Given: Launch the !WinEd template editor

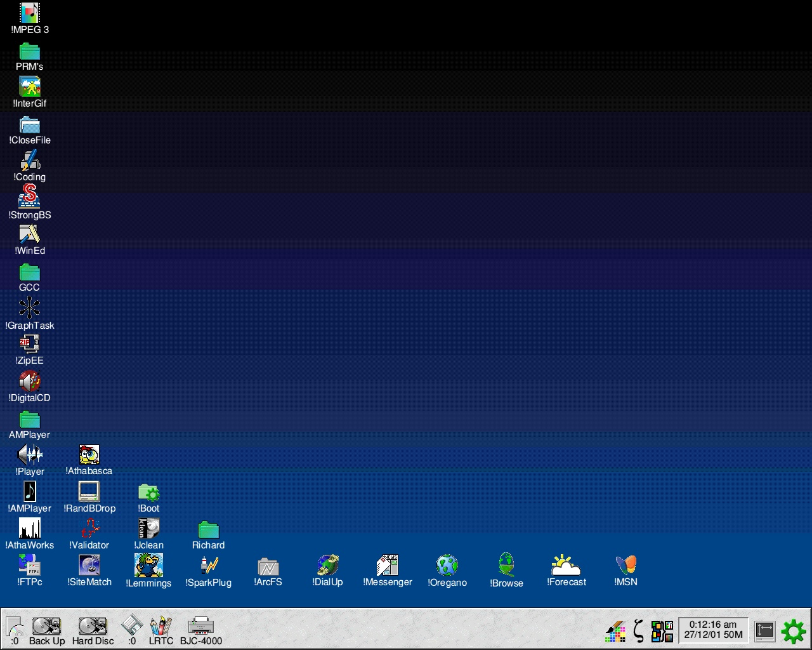Looking at the screenshot, I should pos(30,234).
